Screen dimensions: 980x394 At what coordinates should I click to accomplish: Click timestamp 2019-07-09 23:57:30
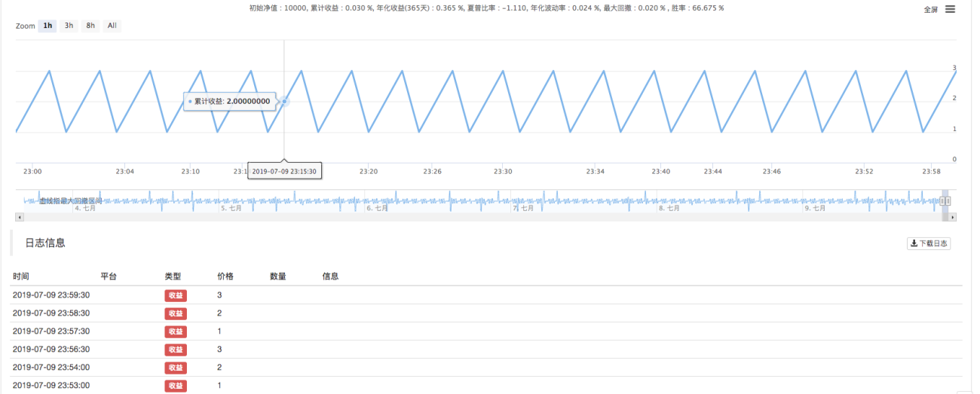[x=51, y=331]
